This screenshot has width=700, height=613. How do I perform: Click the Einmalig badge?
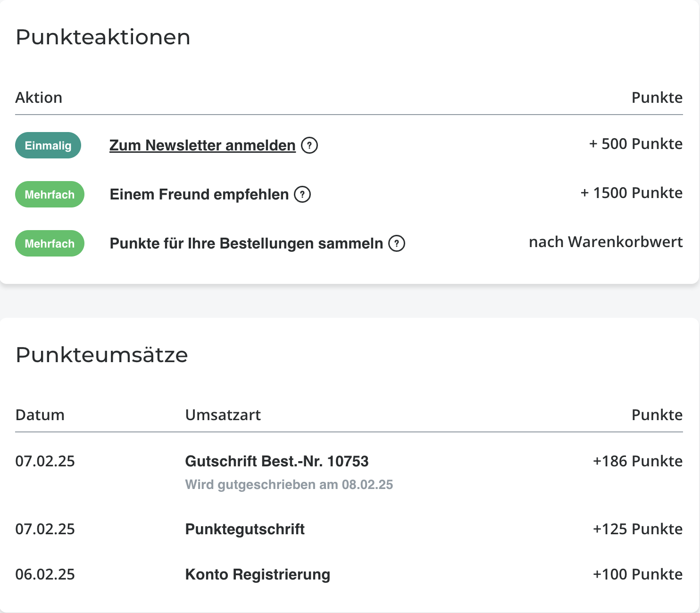click(48, 145)
